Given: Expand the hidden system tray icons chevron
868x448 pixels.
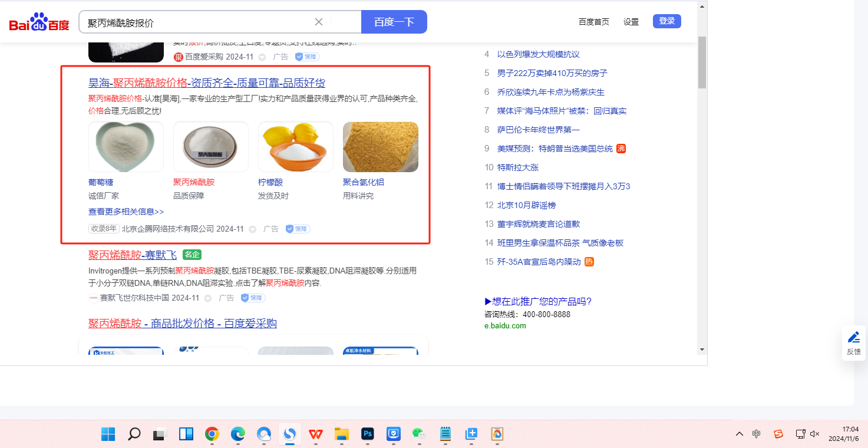Looking at the screenshot, I should 739,434.
